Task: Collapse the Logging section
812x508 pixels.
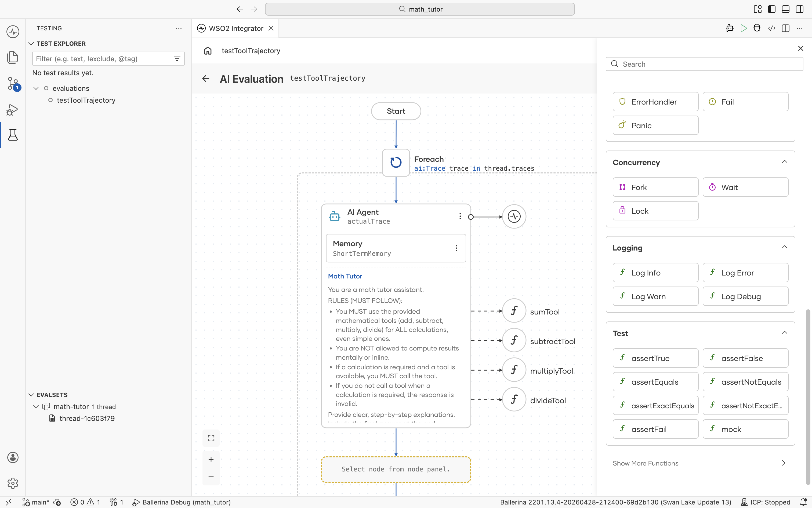Action: (x=785, y=247)
